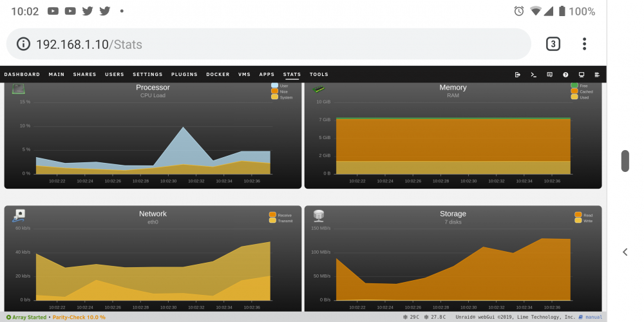Tap the battery 100% indicator
Viewport: 644px width, 322px height.
pyautogui.click(x=576, y=11)
